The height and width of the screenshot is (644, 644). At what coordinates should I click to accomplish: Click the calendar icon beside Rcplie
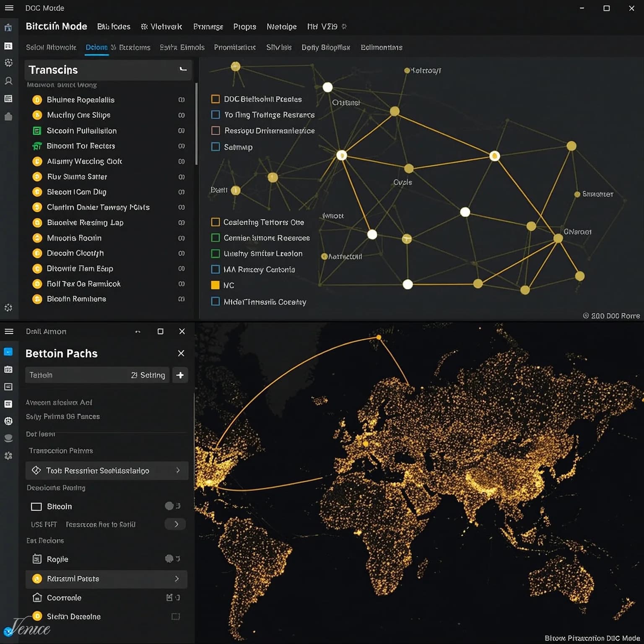37,559
